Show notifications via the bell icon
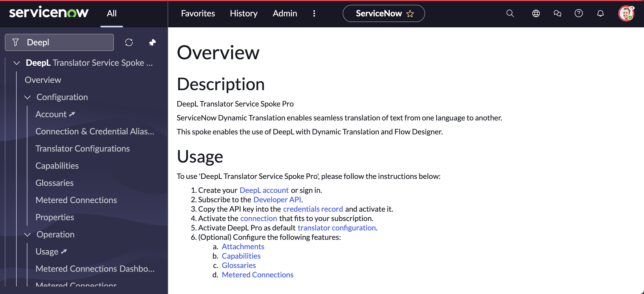This screenshot has width=644, height=294. coord(600,13)
